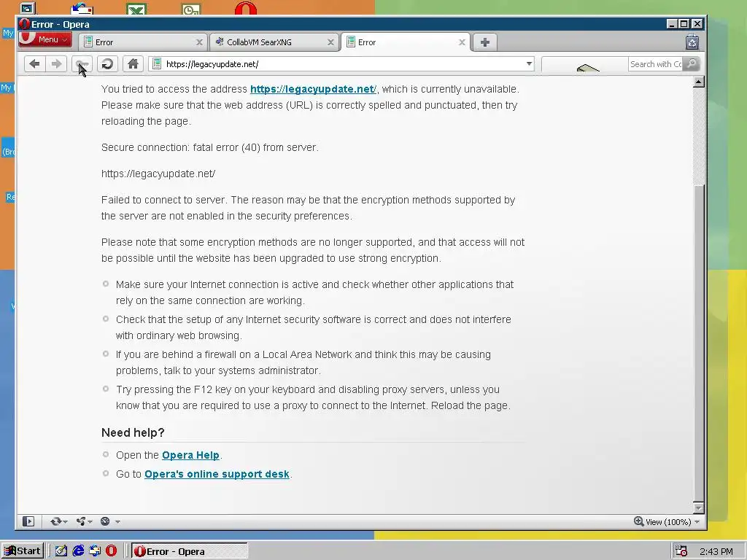The image size is (747, 560).
Task: Close the first Error tab
Action: 199,42
